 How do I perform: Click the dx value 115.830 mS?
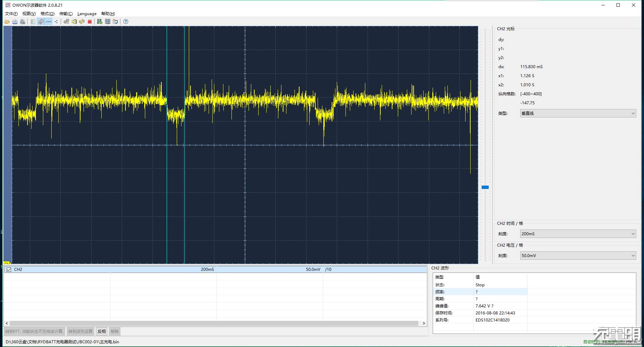click(531, 67)
